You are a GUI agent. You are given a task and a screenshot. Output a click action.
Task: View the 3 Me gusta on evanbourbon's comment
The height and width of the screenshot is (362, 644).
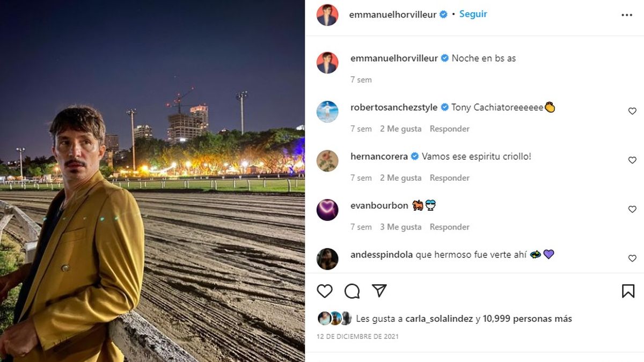401,227
